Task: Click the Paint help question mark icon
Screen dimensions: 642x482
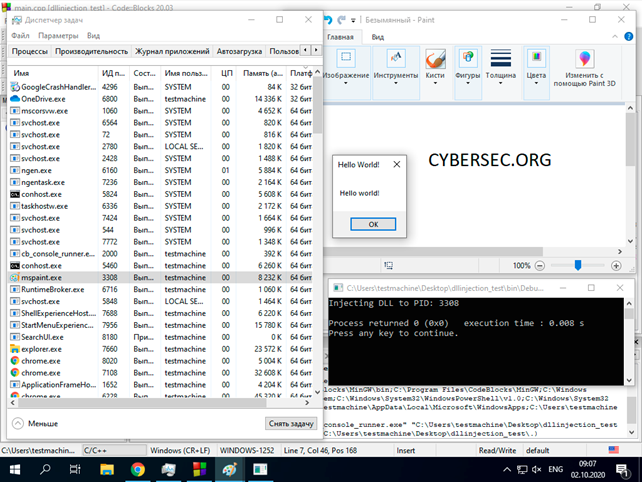Action: tap(628, 37)
